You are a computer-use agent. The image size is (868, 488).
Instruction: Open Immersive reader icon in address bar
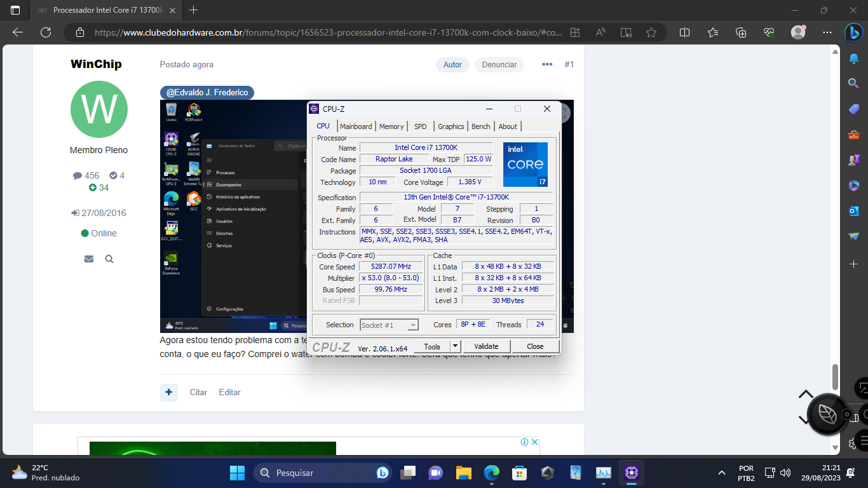(626, 32)
